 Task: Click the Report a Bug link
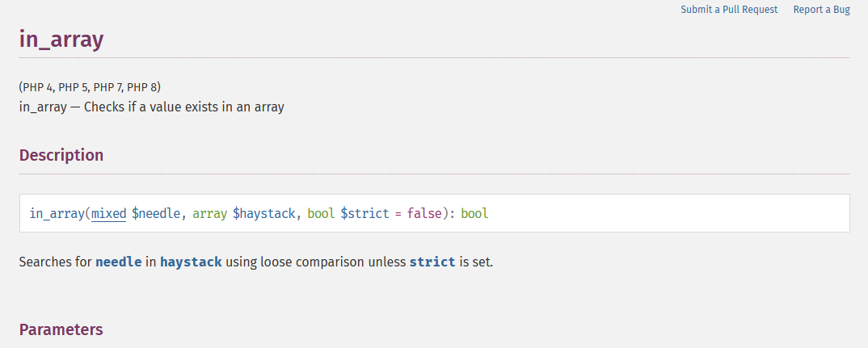(821, 10)
